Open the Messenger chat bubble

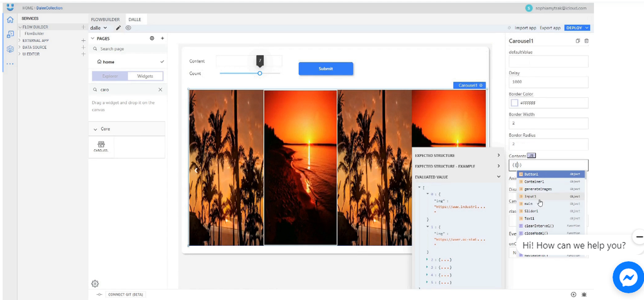(x=628, y=277)
